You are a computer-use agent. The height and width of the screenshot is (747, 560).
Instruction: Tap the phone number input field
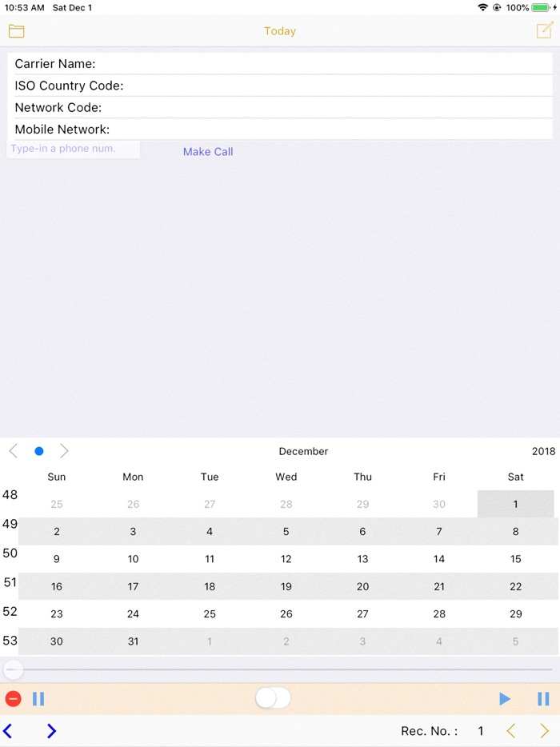coord(74,149)
